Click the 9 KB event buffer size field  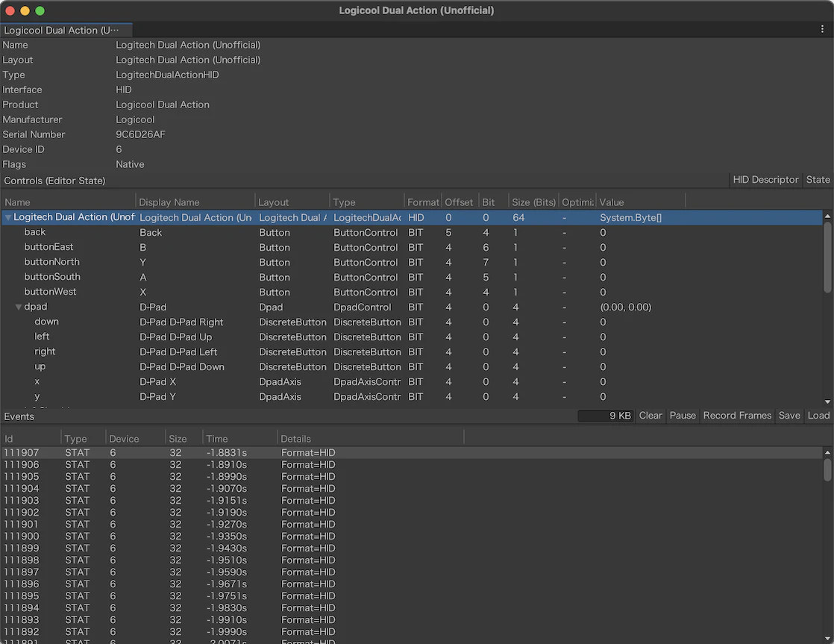point(605,416)
